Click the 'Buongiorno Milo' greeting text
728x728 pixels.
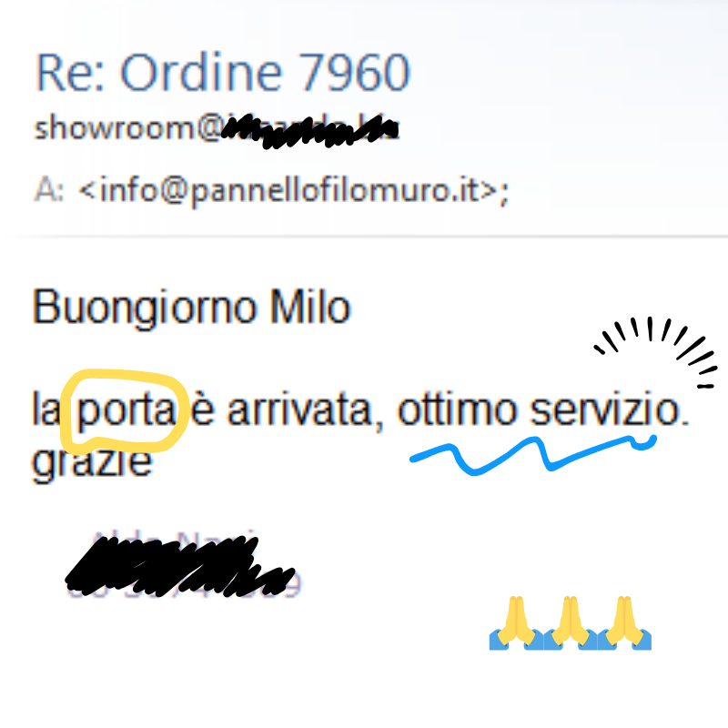click(x=191, y=308)
